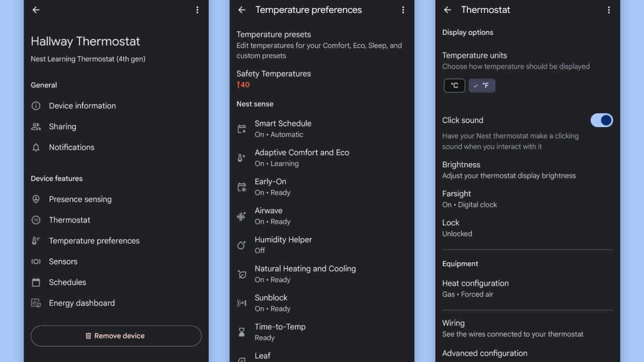Screen dimensions: 644x362
Task: Open overflow menu on Temperature preferences
Action: click(x=403, y=10)
